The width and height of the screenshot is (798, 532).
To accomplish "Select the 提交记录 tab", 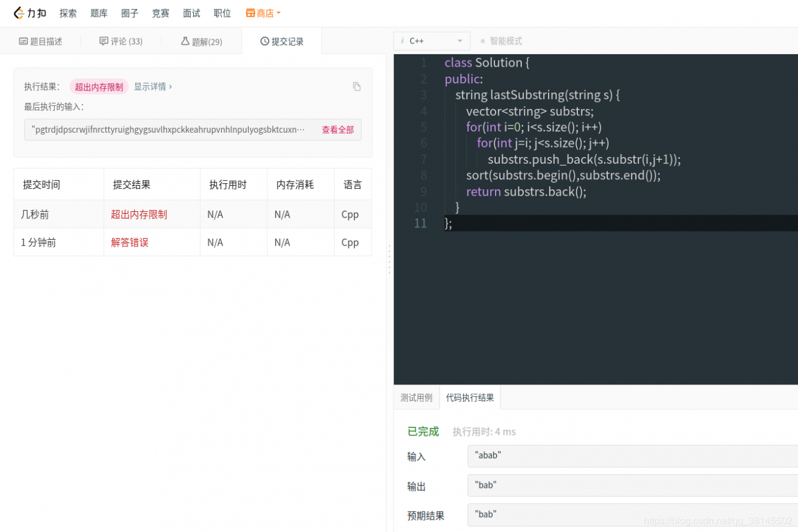I will pyautogui.click(x=282, y=42).
